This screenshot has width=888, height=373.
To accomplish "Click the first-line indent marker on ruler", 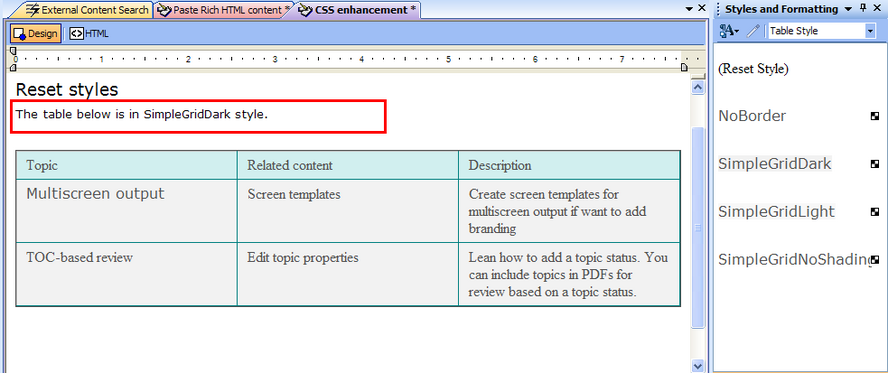I will (x=13, y=51).
